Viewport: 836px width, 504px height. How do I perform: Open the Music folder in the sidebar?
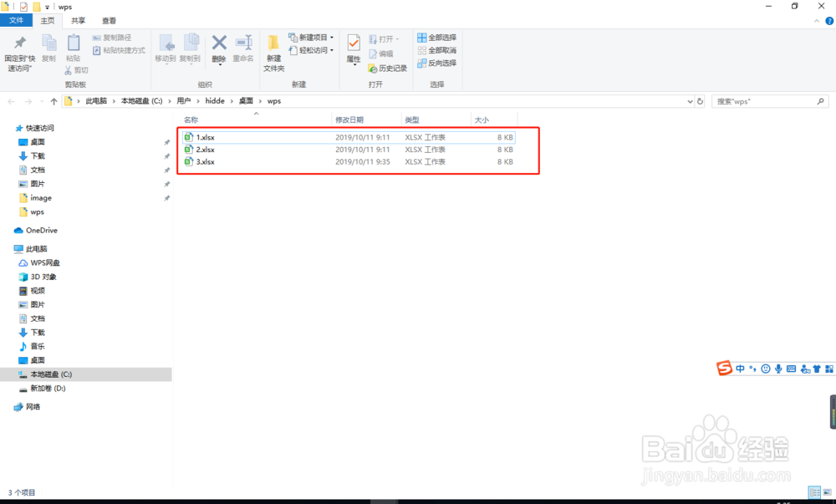coord(38,346)
